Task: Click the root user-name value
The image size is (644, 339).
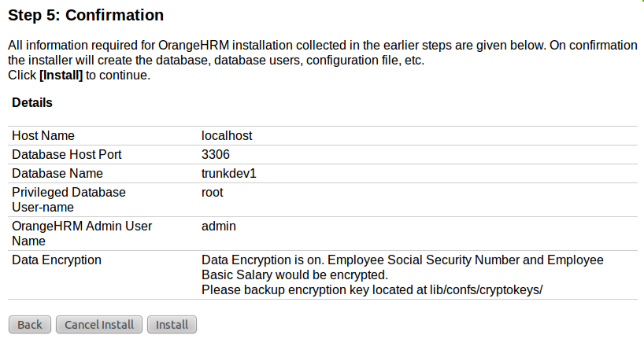Action: (213, 192)
